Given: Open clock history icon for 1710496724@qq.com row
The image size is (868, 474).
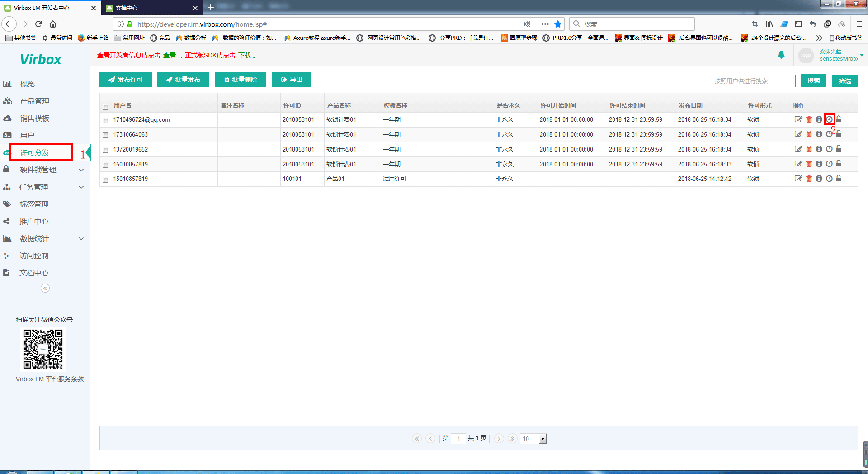Looking at the screenshot, I should click(x=829, y=119).
